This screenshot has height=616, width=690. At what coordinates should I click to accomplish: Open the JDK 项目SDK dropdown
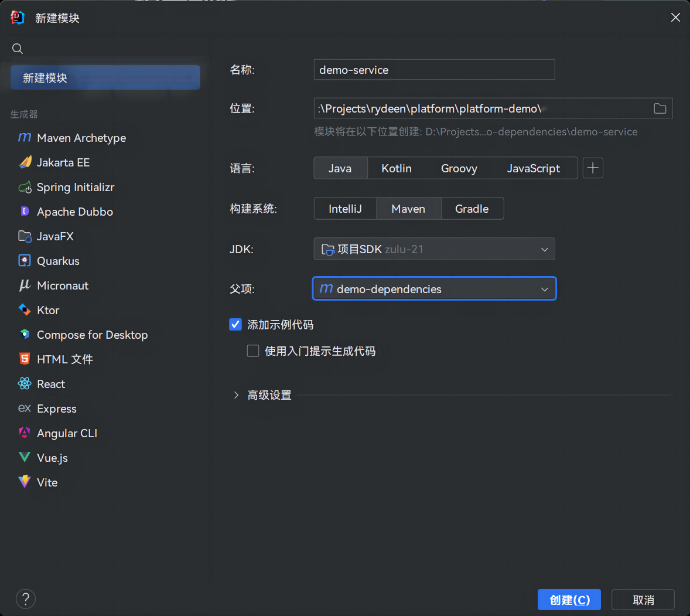[435, 249]
